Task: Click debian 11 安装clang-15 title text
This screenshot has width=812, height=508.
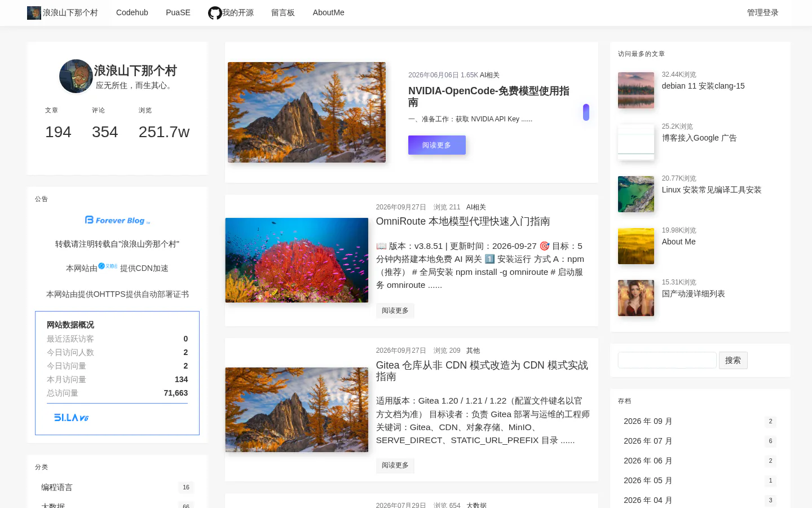Action: pos(703,86)
